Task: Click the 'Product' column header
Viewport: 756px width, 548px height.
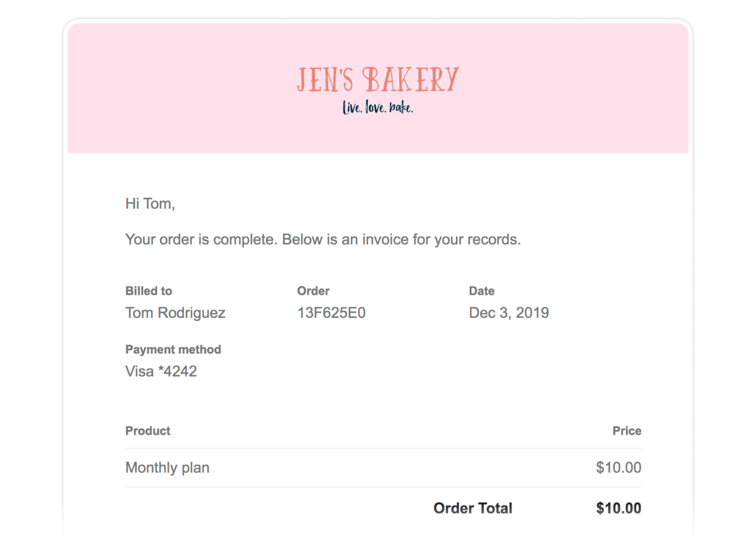Action: [x=148, y=431]
